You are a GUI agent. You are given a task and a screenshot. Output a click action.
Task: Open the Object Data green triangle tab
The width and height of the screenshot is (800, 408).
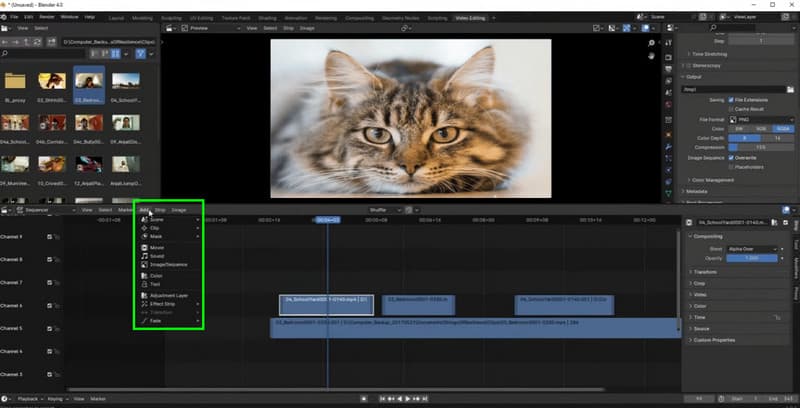669,194
